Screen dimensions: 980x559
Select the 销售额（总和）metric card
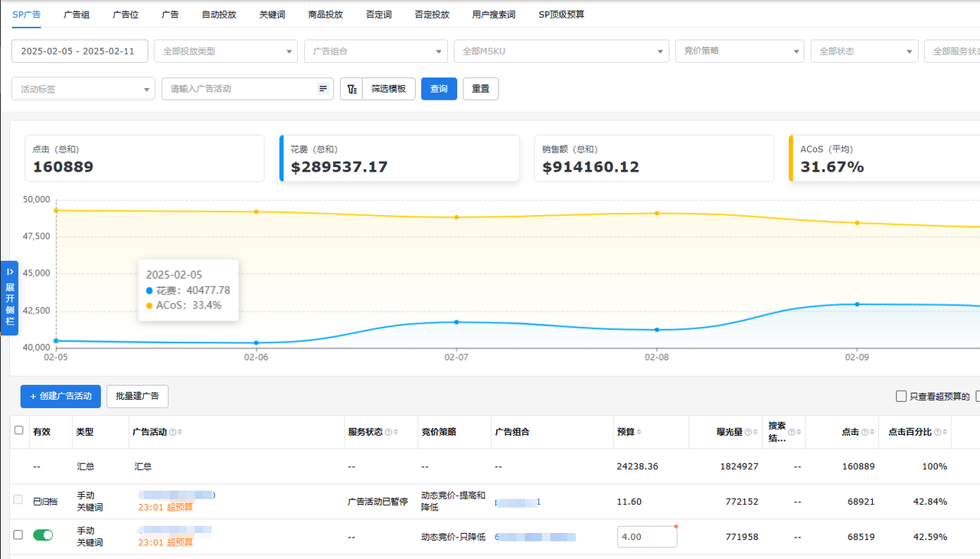tap(655, 159)
